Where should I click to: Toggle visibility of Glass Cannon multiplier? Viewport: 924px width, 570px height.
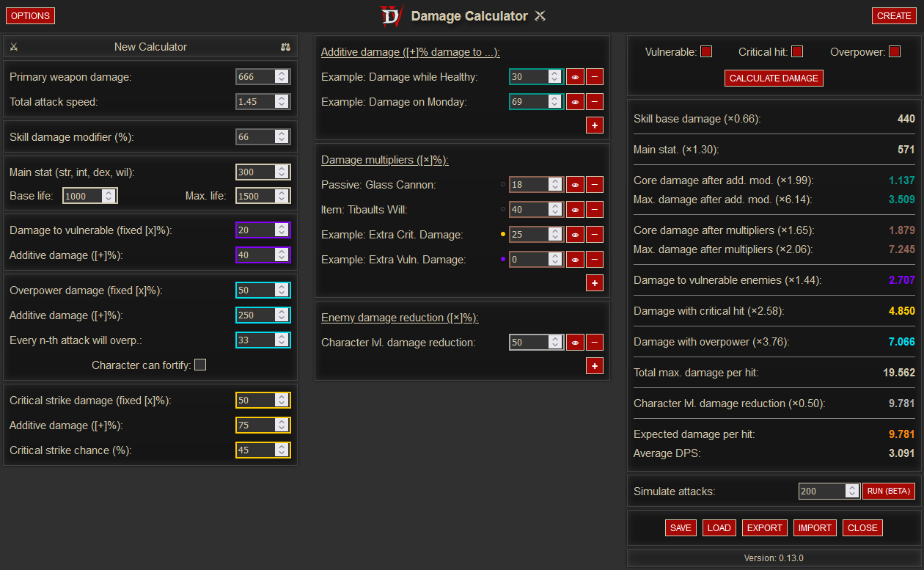[x=575, y=185]
